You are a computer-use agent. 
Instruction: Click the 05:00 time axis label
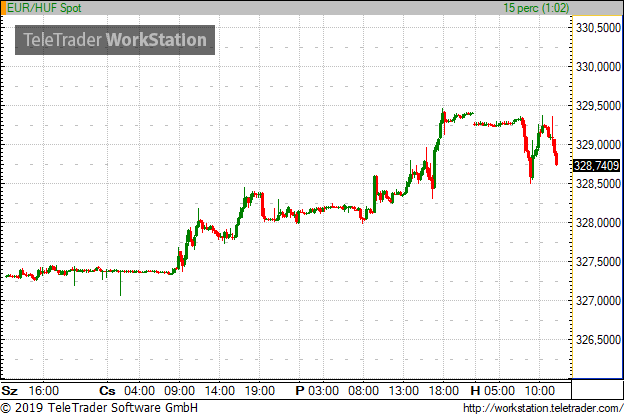tap(499, 391)
